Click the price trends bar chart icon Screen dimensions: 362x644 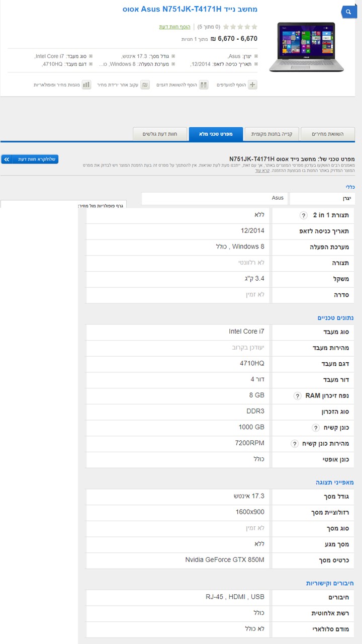pos(86,85)
